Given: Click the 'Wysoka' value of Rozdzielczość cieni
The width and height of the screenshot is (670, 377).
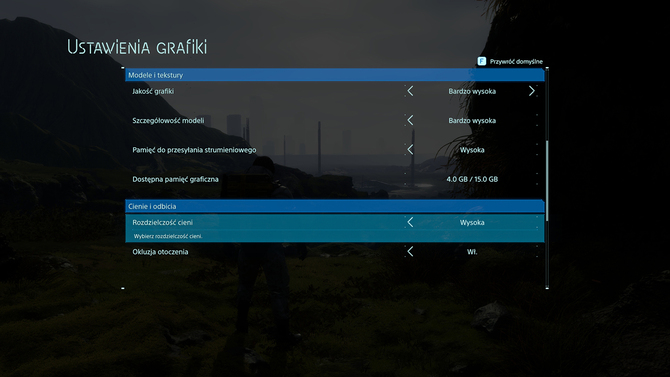Looking at the screenshot, I should pos(472,222).
